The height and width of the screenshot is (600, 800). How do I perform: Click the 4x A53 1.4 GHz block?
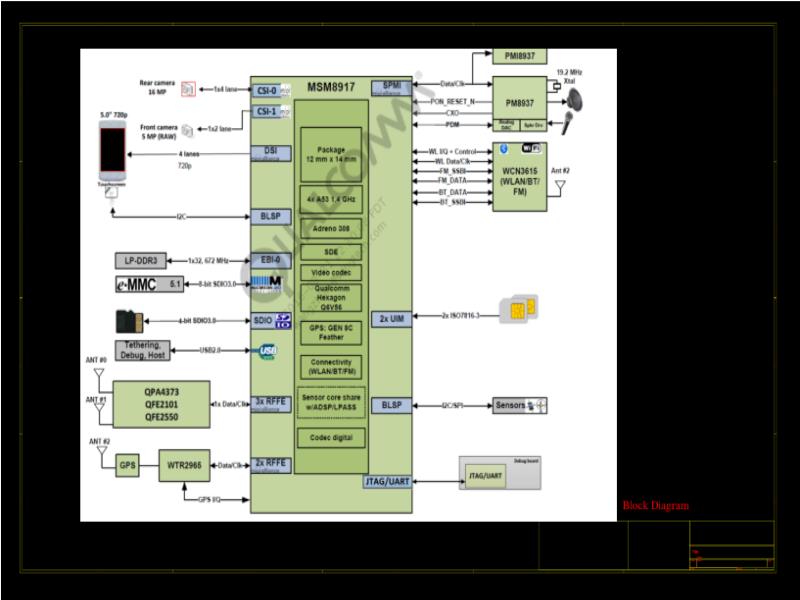point(331,199)
